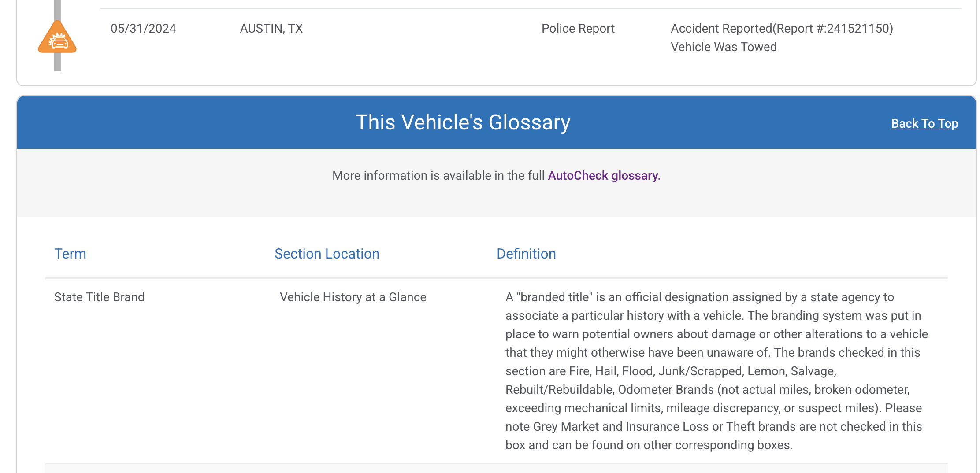Image resolution: width=980 pixels, height=473 pixels.
Task: Click the orange accident warning icon
Action: pos(57,38)
